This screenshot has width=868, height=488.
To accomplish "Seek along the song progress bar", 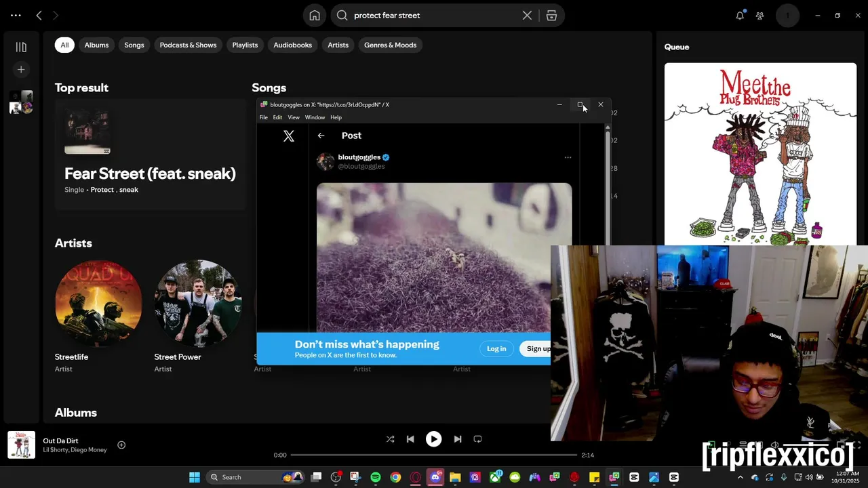I will (433, 455).
